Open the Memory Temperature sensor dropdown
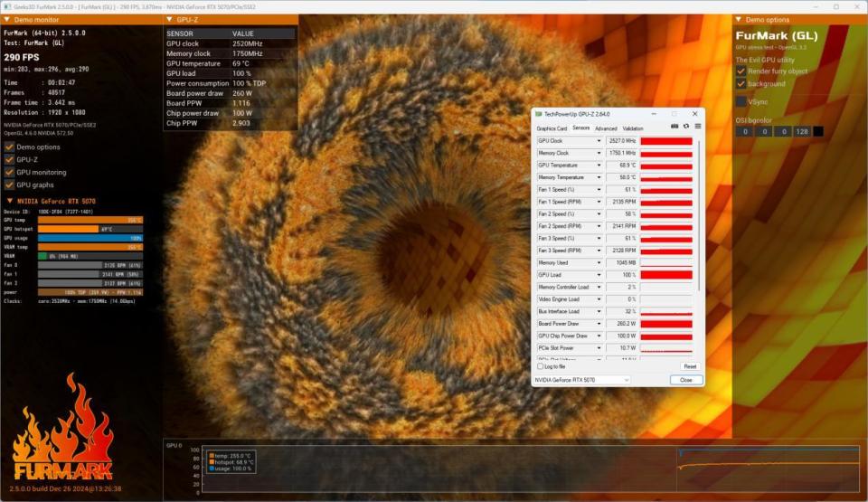The width and height of the screenshot is (868, 502). click(x=599, y=177)
